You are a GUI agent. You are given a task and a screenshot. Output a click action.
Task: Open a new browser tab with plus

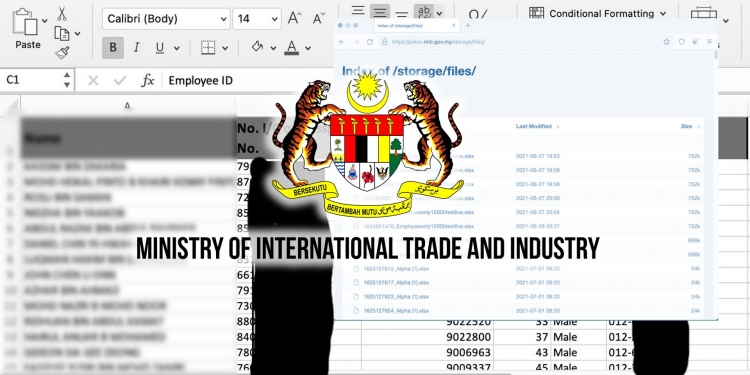[x=468, y=25]
